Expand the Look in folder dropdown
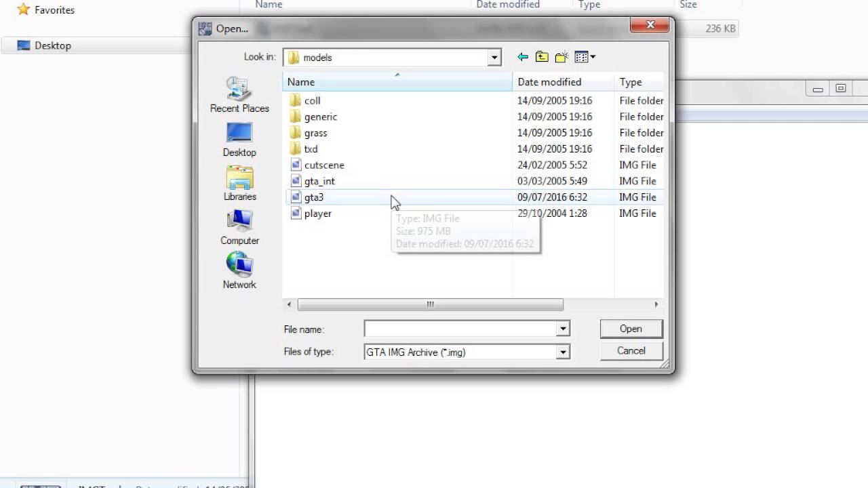This screenshot has height=488, width=868. (494, 58)
